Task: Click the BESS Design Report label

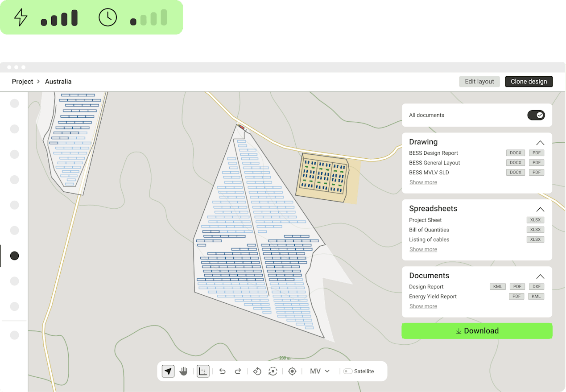Action: click(x=434, y=153)
